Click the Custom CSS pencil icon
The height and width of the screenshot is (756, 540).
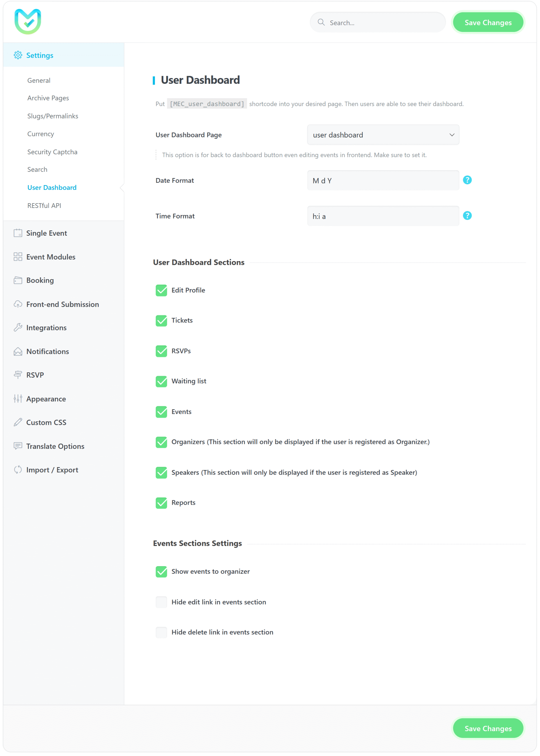[18, 422]
